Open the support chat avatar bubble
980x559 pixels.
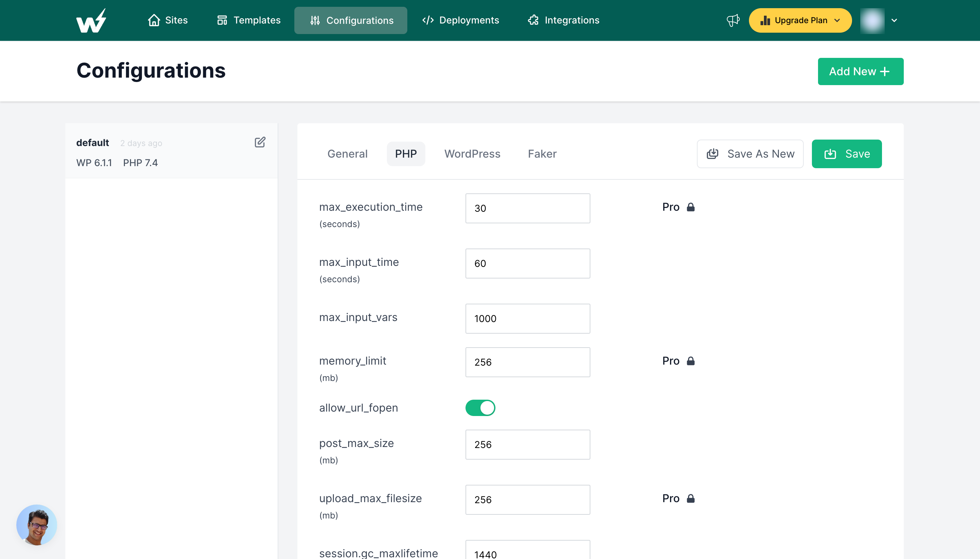pyautogui.click(x=37, y=525)
